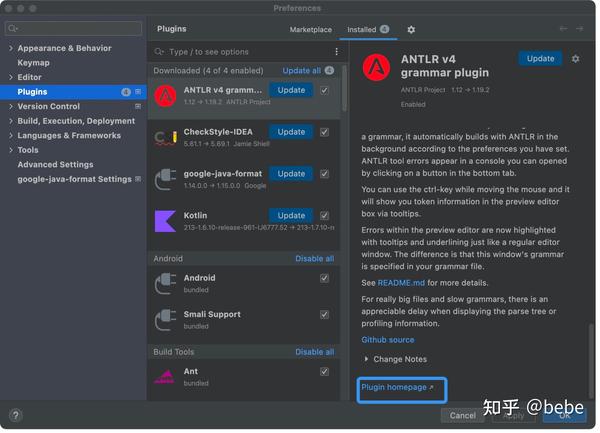Switch to the Marketplace tab

click(x=311, y=29)
